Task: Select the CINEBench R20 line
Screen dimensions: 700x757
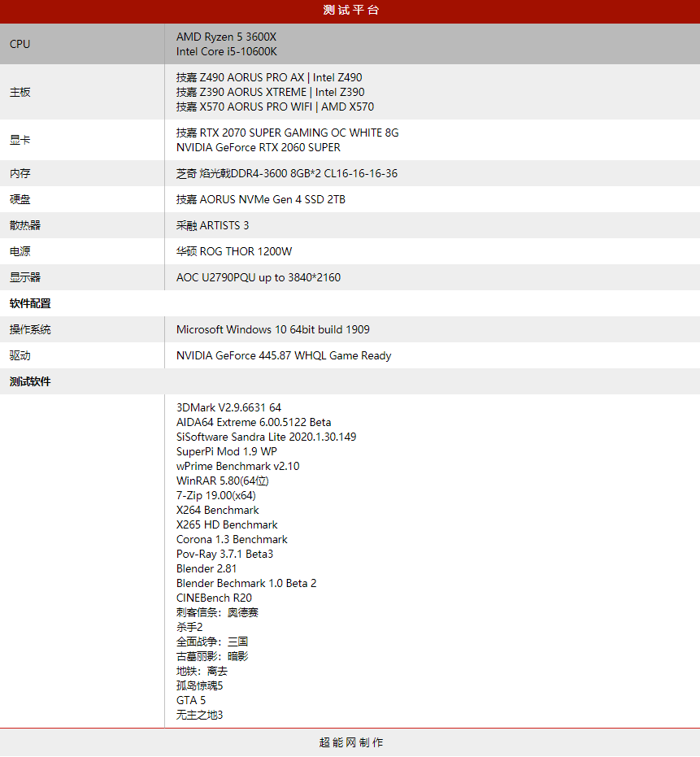Action: click(x=214, y=598)
